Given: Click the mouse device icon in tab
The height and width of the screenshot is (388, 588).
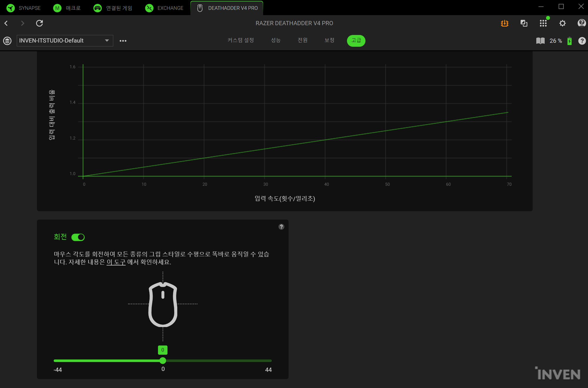Looking at the screenshot, I should [x=200, y=8].
